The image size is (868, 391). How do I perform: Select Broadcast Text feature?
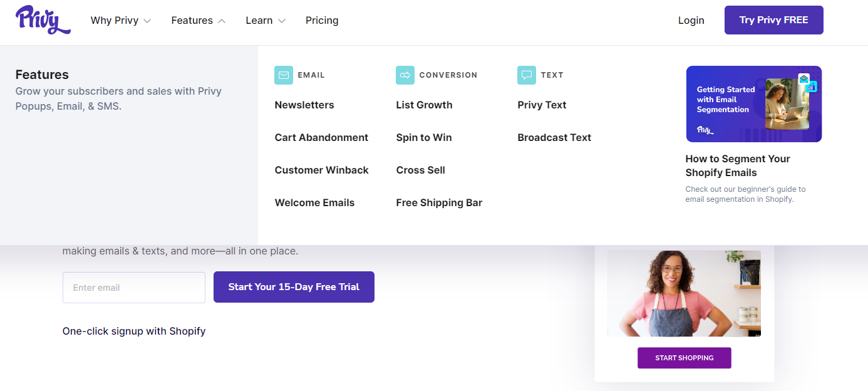point(554,137)
